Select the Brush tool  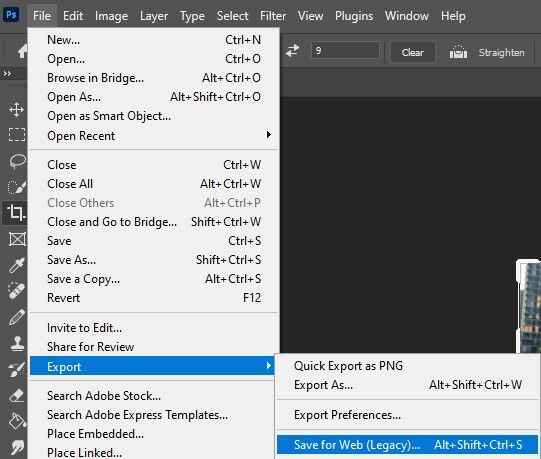pos(17,317)
